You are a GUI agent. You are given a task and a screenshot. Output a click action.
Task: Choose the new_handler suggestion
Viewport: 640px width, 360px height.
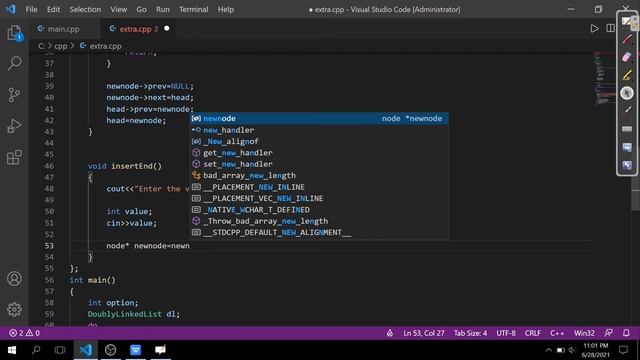point(320,130)
